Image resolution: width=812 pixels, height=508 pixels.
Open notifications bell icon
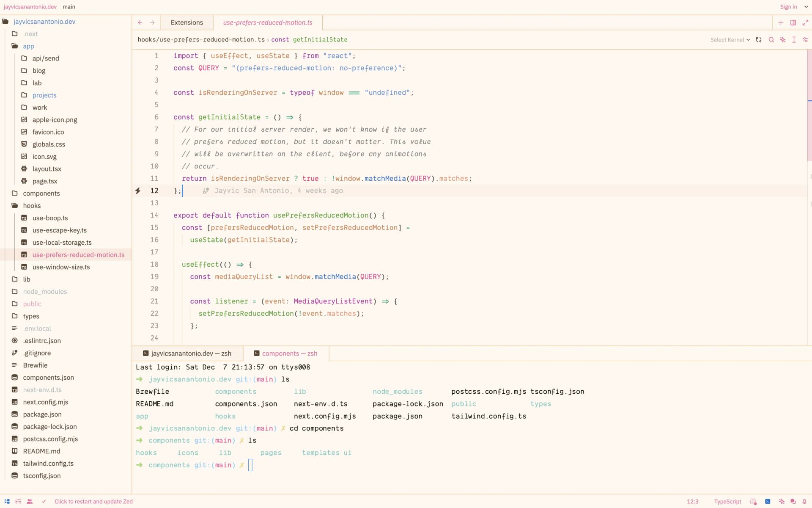(x=804, y=501)
